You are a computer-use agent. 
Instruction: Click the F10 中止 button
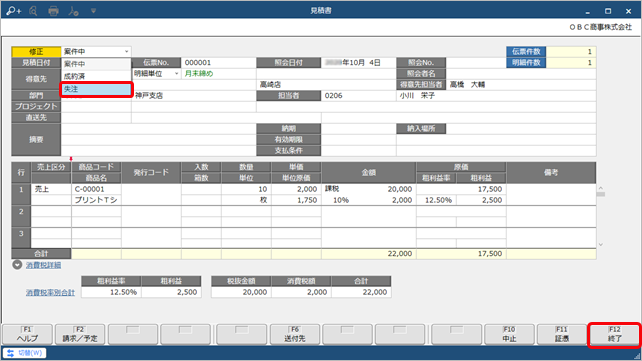point(509,334)
